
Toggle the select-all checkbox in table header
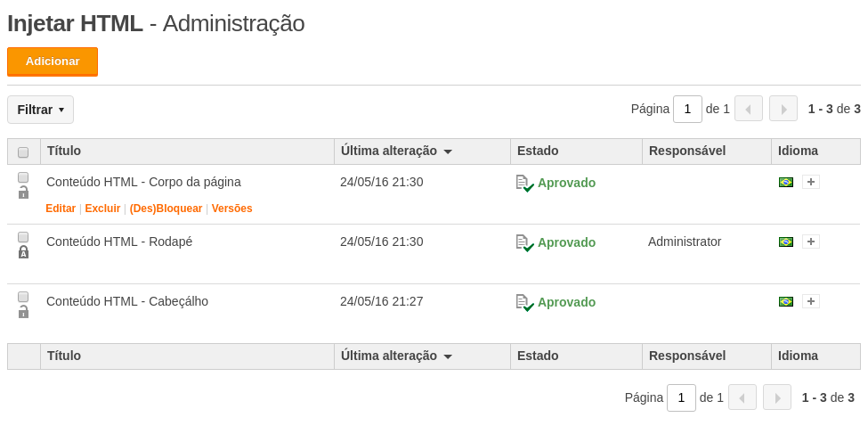23,151
